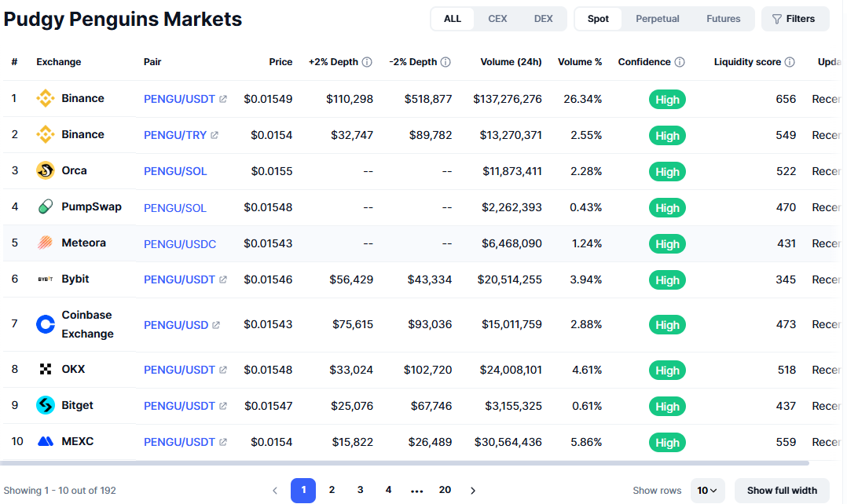The width and height of the screenshot is (847, 504).
Task: Open Orca PENGU/SOL pair link
Action: click(175, 171)
